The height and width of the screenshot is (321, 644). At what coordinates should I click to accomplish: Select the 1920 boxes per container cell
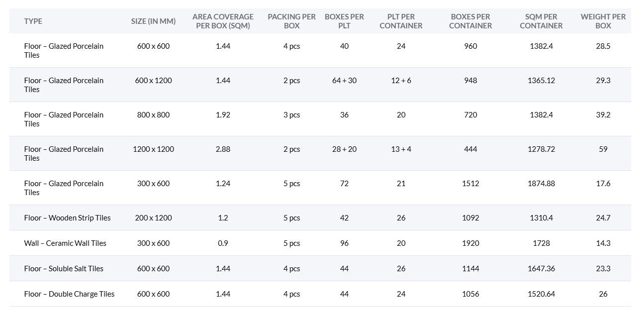click(470, 243)
